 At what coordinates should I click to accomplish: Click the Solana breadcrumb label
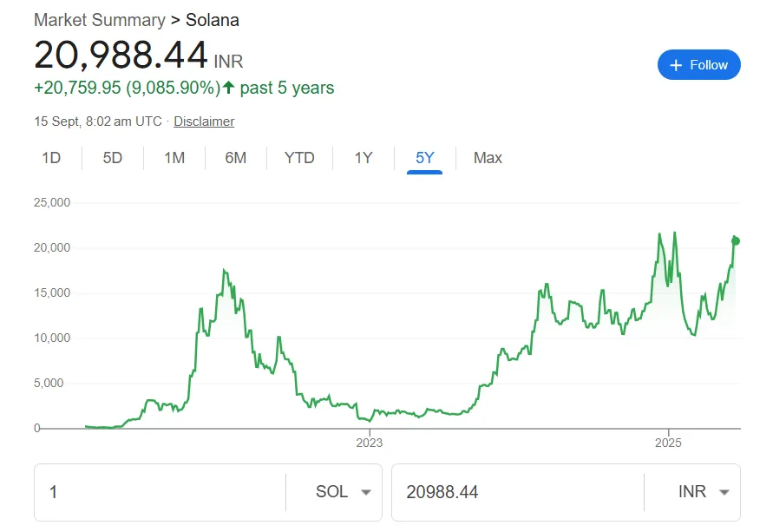[212, 19]
